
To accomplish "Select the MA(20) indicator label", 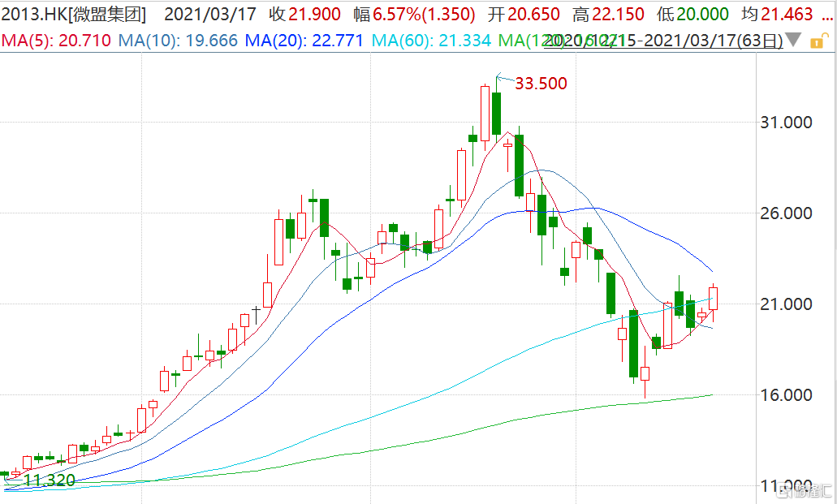I will pyautogui.click(x=304, y=41).
